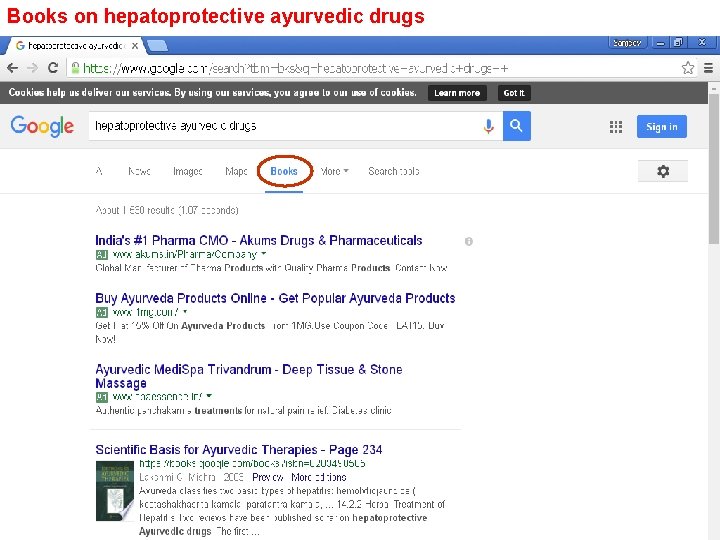
Task: Click the Google logo
Action: click(42, 126)
